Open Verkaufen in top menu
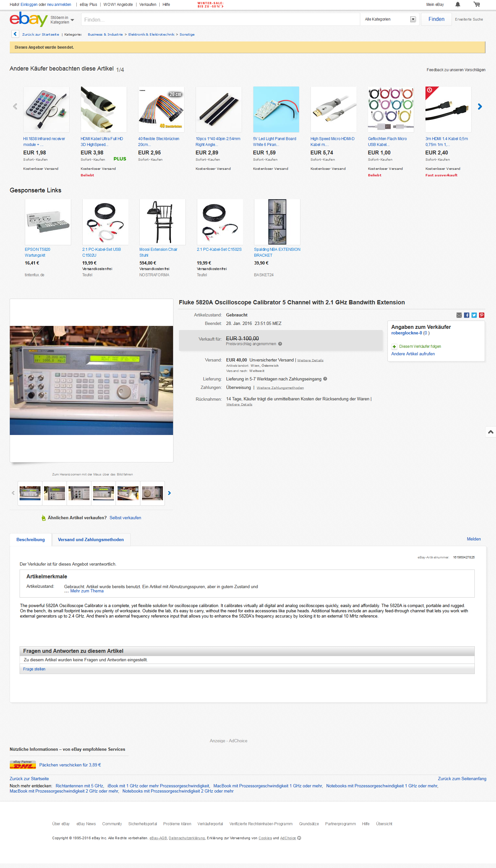The height and width of the screenshot is (868, 496). (x=148, y=5)
